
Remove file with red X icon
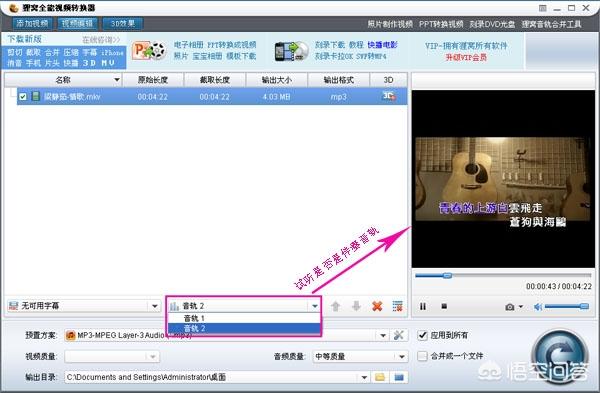(377, 306)
